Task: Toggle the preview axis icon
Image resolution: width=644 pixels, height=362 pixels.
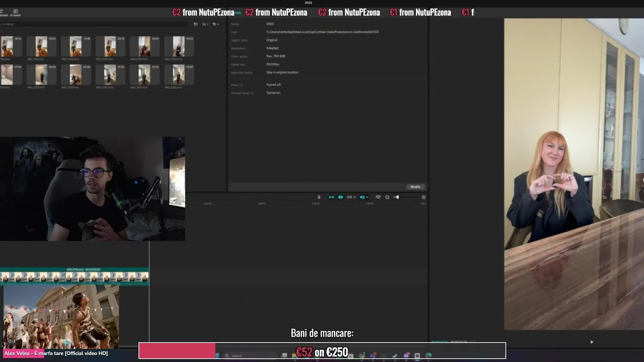Action: click(362, 197)
